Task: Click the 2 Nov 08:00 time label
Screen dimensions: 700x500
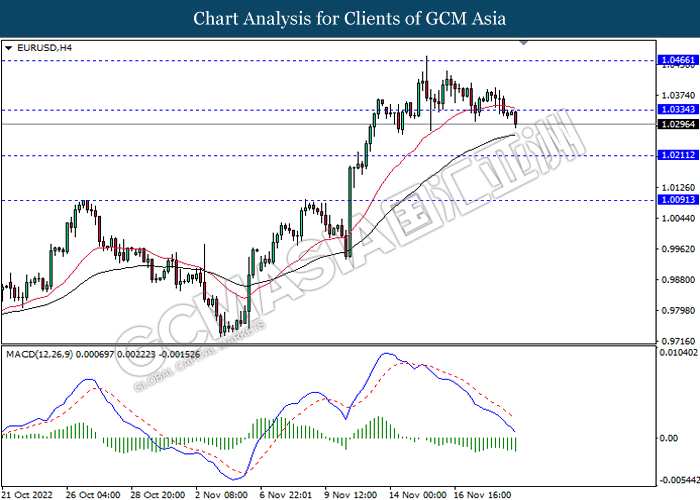Action: pyautogui.click(x=220, y=495)
